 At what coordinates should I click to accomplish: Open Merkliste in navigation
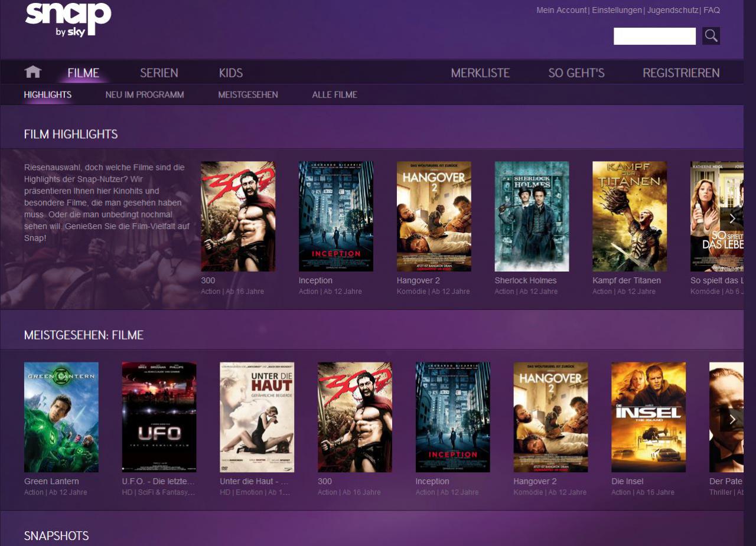480,73
